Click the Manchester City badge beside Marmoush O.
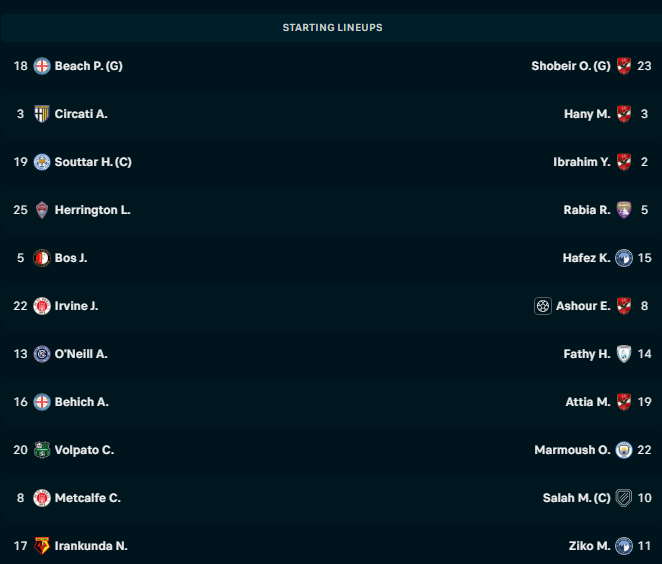 point(624,450)
